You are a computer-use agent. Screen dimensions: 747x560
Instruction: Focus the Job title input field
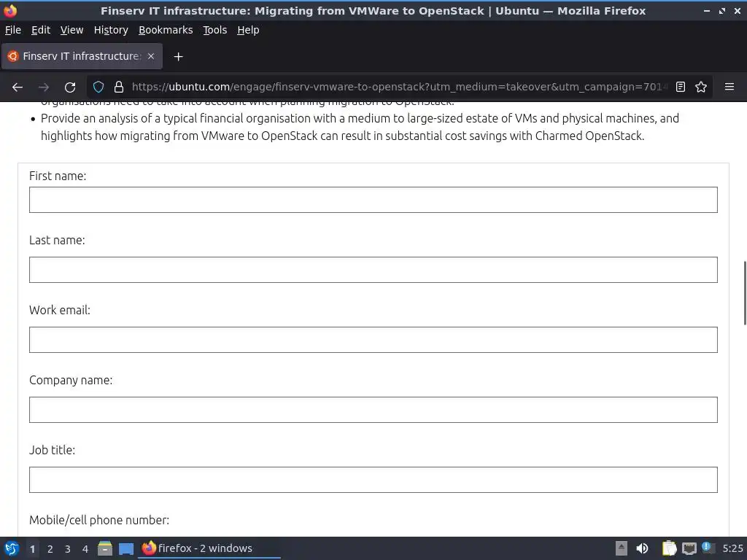pyautogui.click(x=373, y=480)
